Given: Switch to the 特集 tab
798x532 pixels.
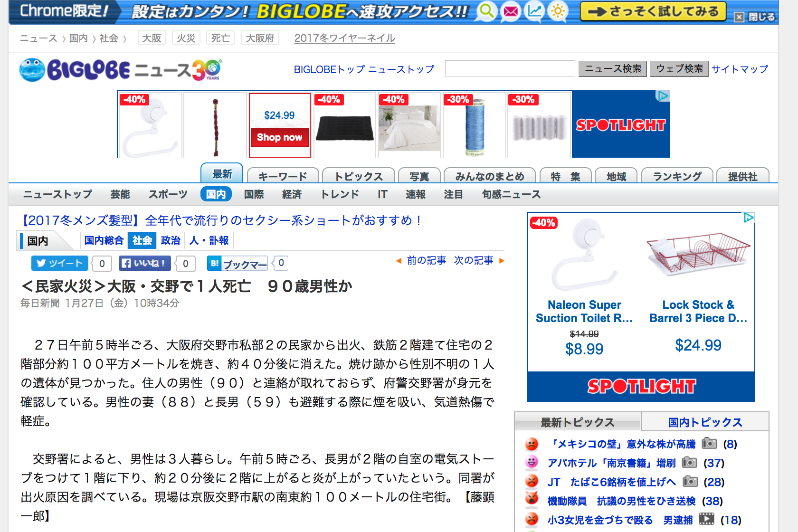Looking at the screenshot, I should click(565, 176).
